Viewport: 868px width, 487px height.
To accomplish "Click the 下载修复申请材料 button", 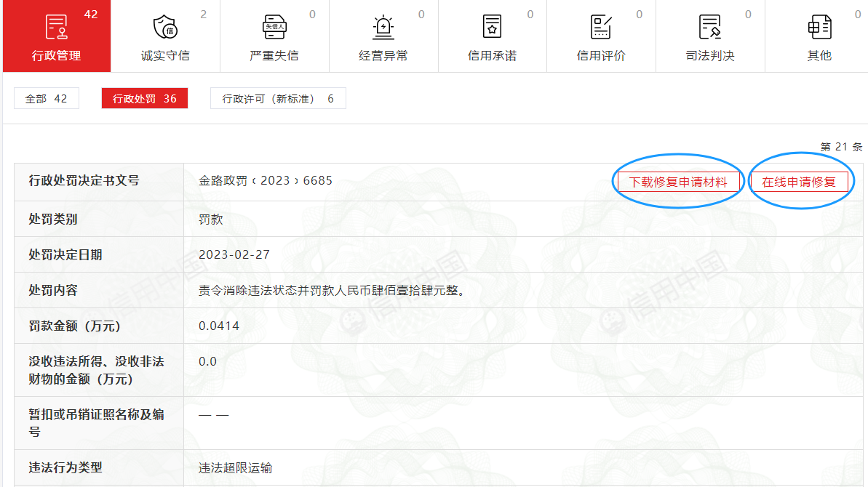I will 678,182.
